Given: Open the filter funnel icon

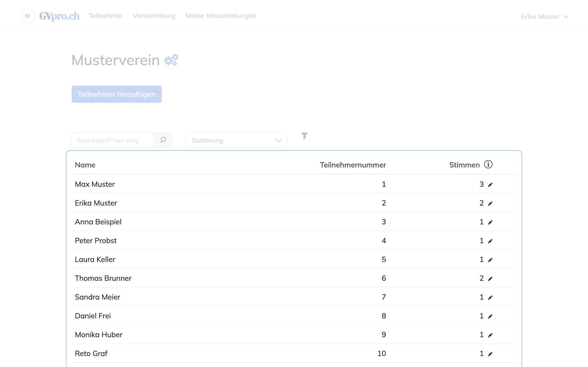Looking at the screenshot, I should tap(304, 136).
